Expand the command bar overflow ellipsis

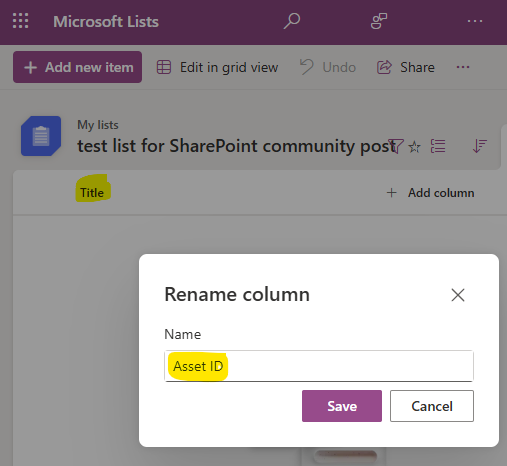(463, 67)
